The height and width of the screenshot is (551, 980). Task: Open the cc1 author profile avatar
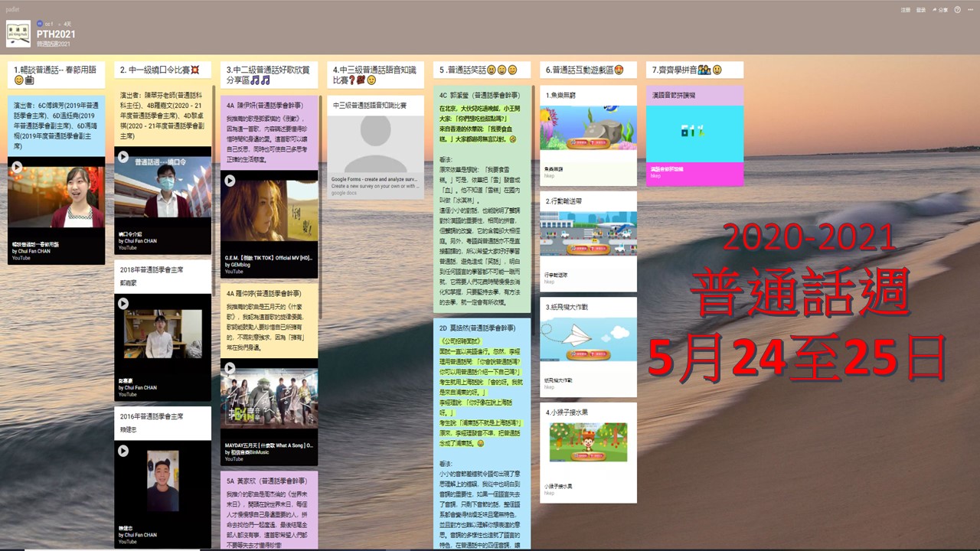point(40,24)
